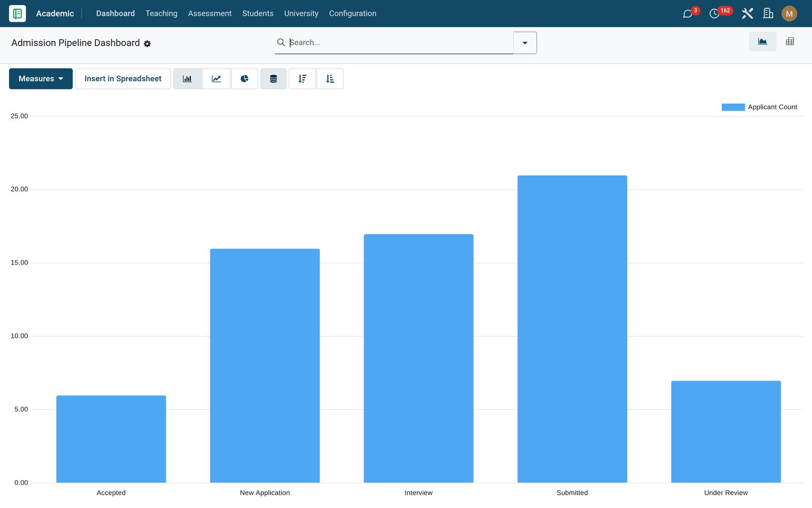Open the Teaching menu
The width and height of the screenshot is (812, 508).
(161, 14)
